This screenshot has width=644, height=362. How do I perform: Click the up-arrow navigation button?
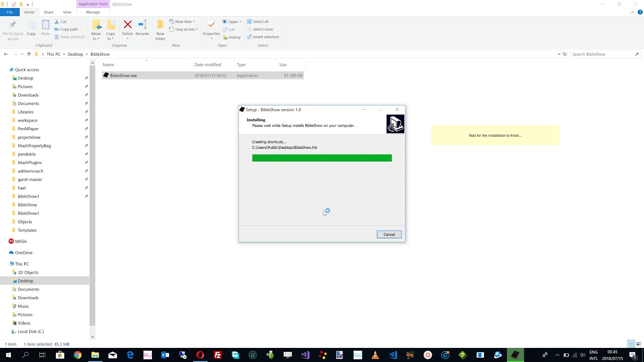click(x=29, y=54)
